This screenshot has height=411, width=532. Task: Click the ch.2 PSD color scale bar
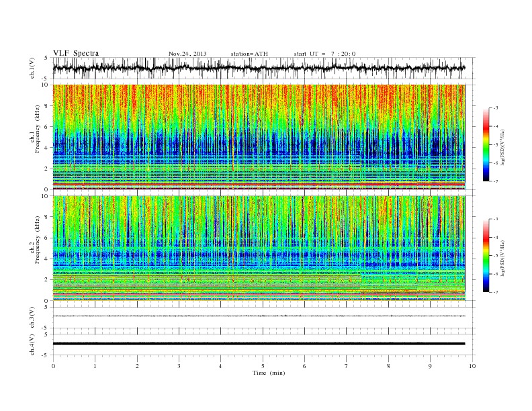point(486,255)
